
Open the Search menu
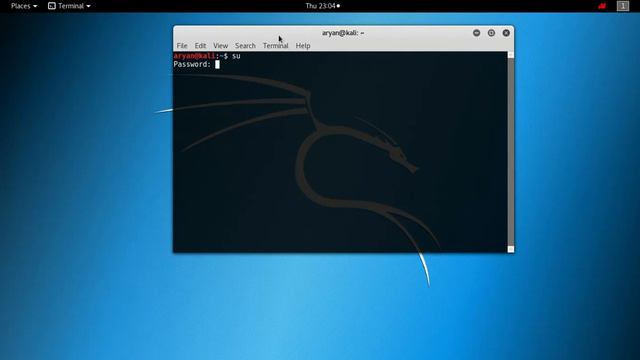pyautogui.click(x=245, y=46)
